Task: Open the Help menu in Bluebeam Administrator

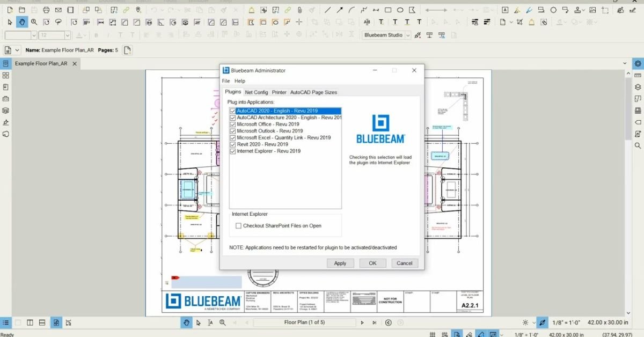Action: [x=240, y=80]
